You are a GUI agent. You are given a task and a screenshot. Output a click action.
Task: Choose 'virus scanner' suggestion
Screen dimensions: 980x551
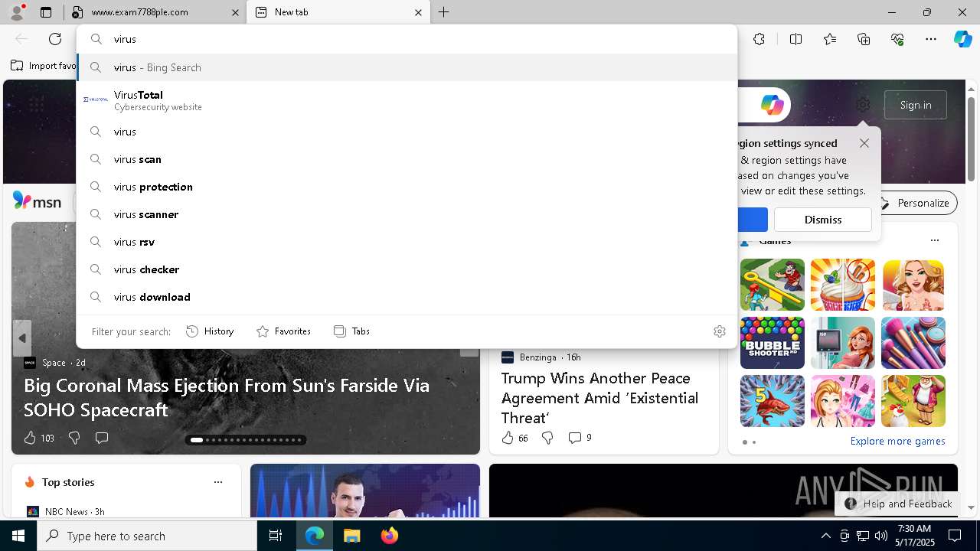(x=407, y=214)
